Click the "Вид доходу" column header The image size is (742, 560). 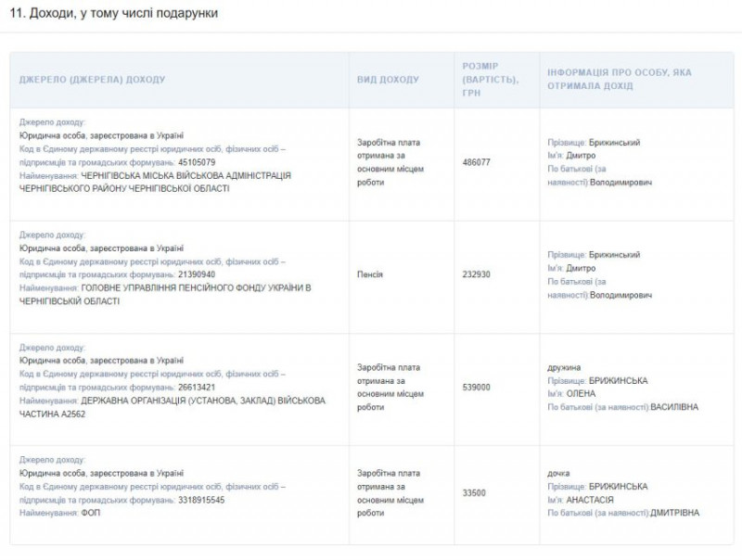tap(388, 80)
